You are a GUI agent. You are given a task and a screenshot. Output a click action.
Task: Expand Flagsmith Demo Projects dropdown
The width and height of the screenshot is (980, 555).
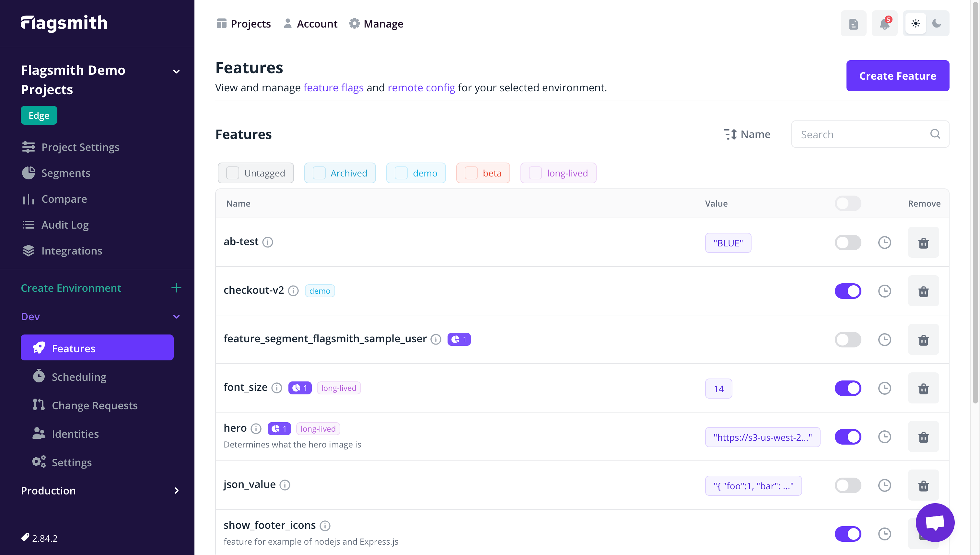point(176,71)
